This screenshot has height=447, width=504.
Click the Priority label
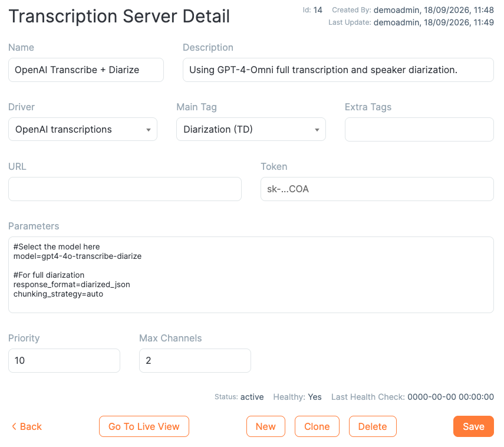coord(24,338)
